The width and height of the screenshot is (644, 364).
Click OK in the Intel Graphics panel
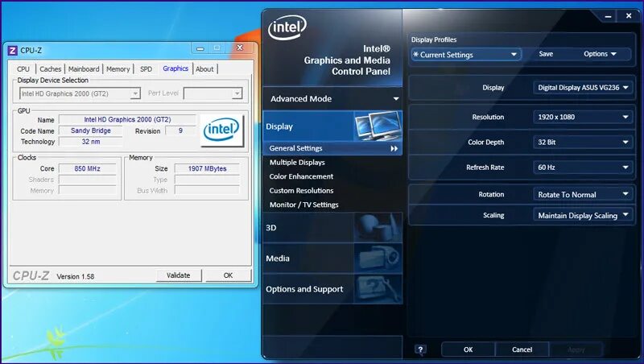(469, 350)
